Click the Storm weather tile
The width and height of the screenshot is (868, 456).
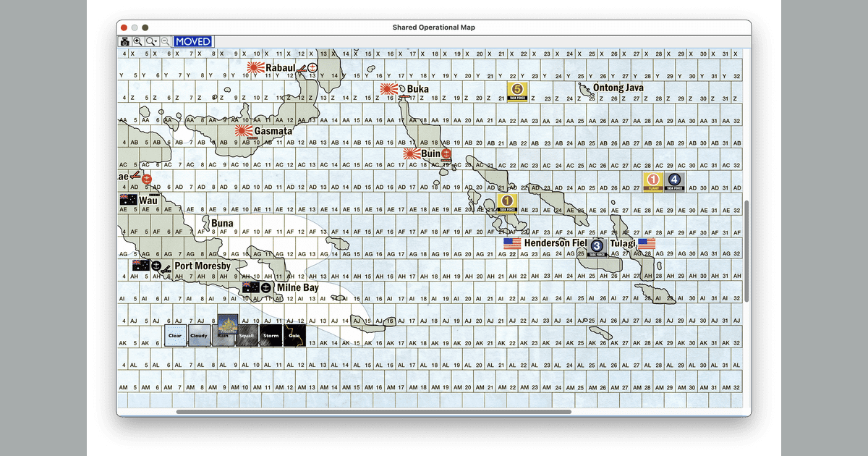coord(271,335)
